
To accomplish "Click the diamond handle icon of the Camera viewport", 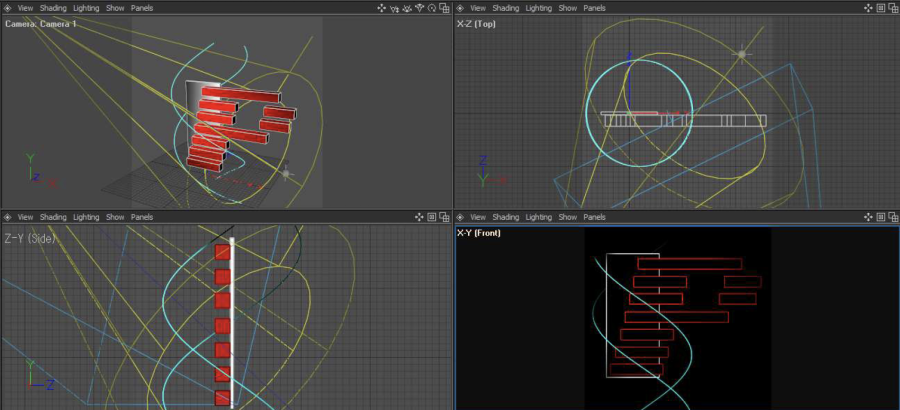I will pos(7,8).
